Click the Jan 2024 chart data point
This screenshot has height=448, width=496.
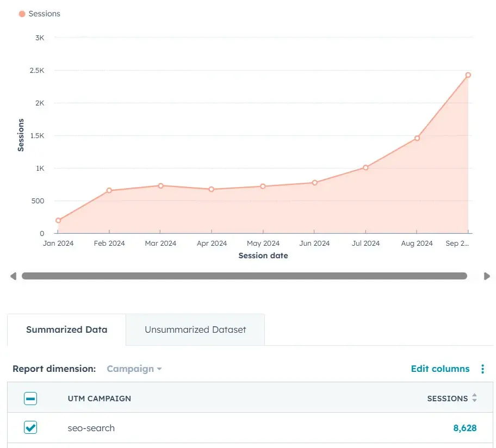(x=58, y=221)
